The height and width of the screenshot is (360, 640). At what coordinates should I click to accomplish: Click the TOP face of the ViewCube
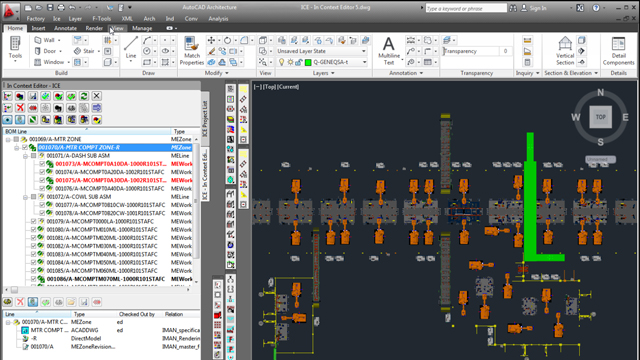click(600, 117)
